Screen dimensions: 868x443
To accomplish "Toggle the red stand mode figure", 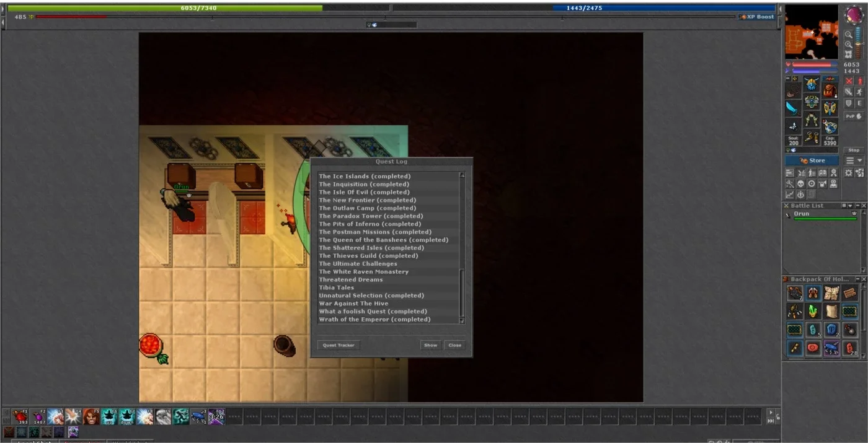I will (x=859, y=81).
